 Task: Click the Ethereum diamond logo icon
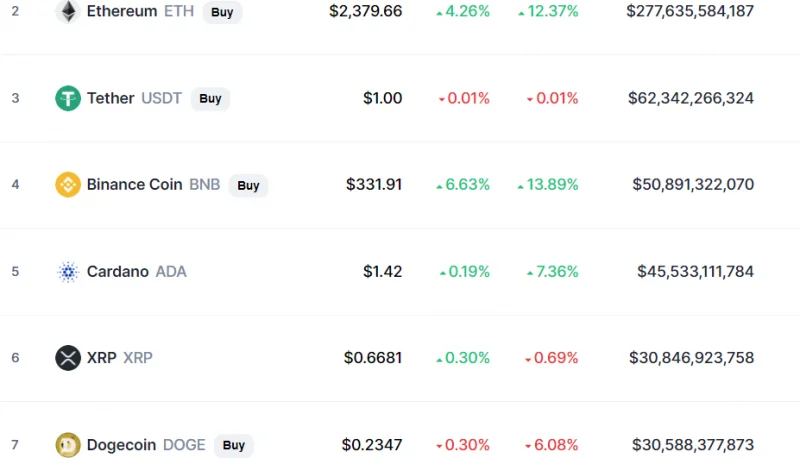tap(68, 11)
